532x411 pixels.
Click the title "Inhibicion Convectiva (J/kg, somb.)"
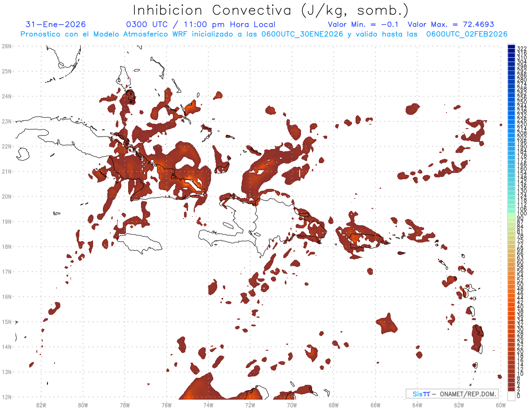click(x=271, y=10)
